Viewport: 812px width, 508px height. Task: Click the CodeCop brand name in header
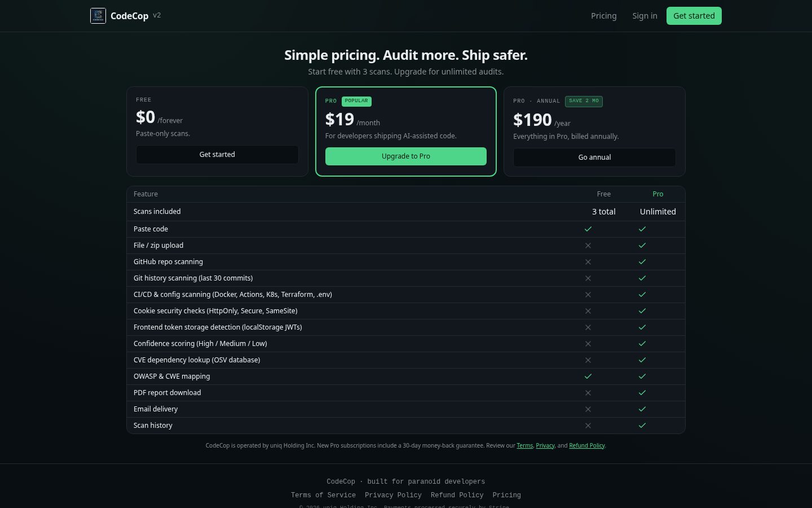129,16
